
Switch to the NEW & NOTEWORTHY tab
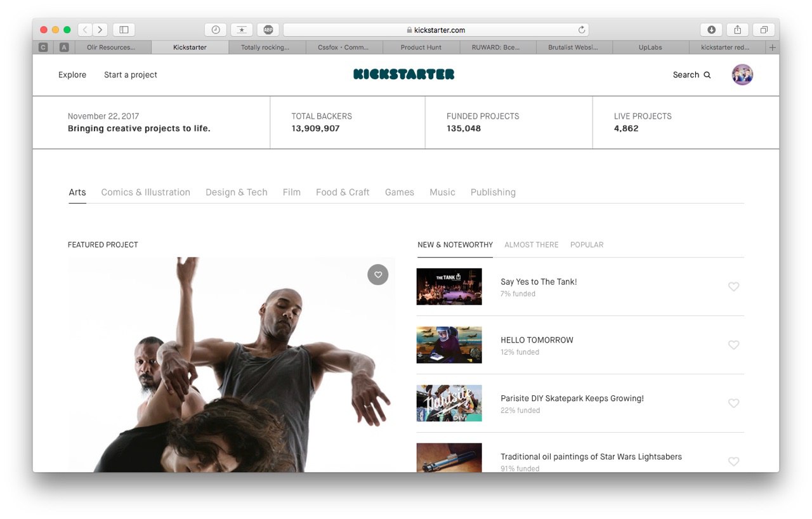point(455,245)
